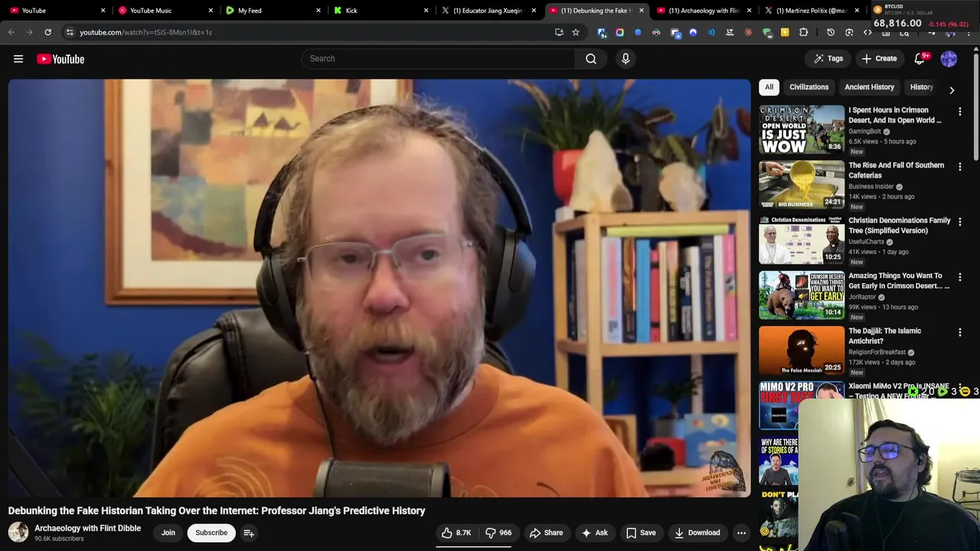The height and width of the screenshot is (551, 980).
Task: Select the Civilizations filter chip
Action: [808, 87]
